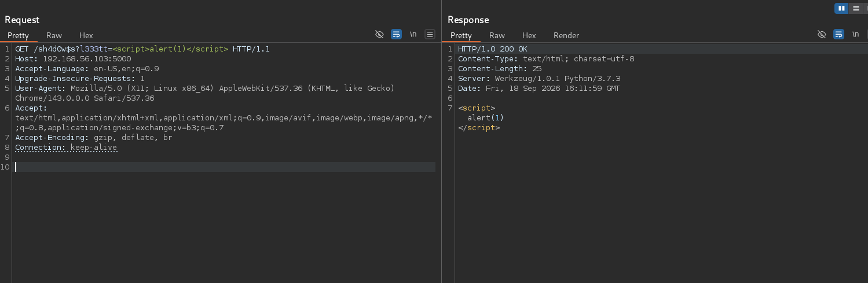
Task: Click the empty line 10 in Request editor
Action: pos(225,167)
